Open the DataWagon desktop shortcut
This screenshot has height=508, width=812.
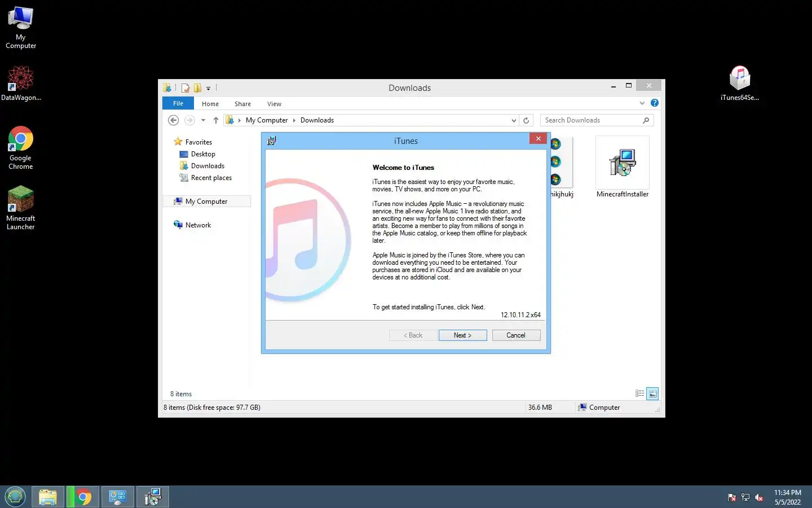[x=21, y=83]
